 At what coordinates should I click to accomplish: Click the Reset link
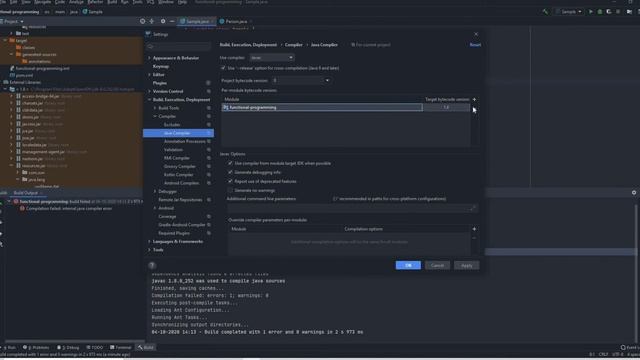[475, 45]
